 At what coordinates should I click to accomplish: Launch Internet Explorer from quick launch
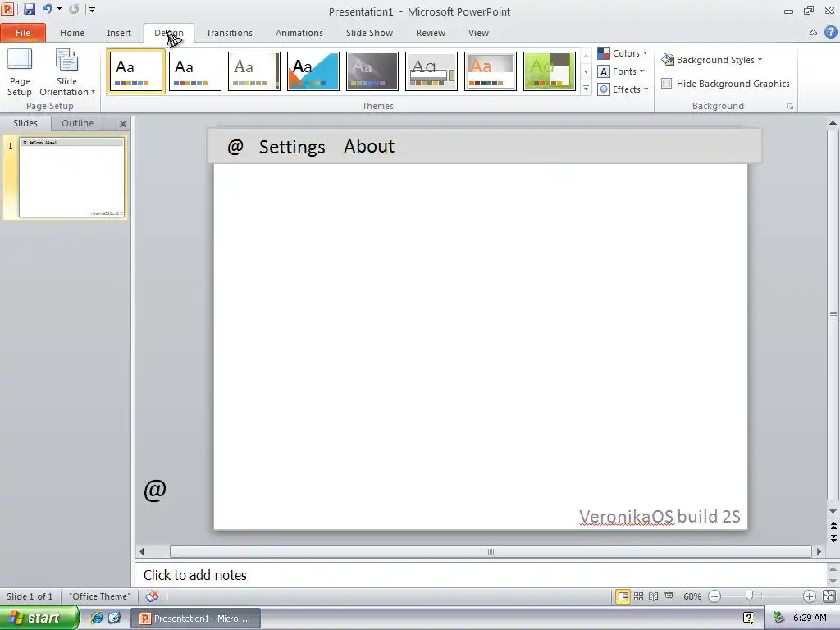coord(97,618)
